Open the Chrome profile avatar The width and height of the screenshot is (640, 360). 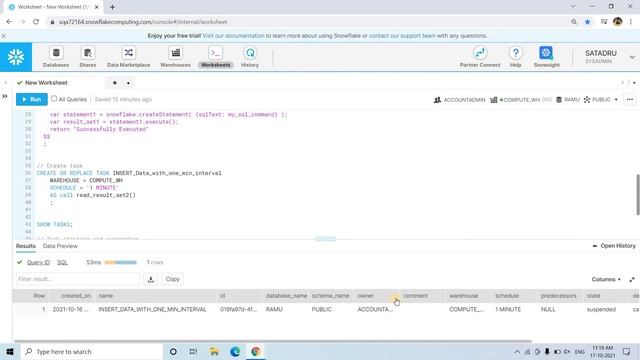(x=618, y=22)
